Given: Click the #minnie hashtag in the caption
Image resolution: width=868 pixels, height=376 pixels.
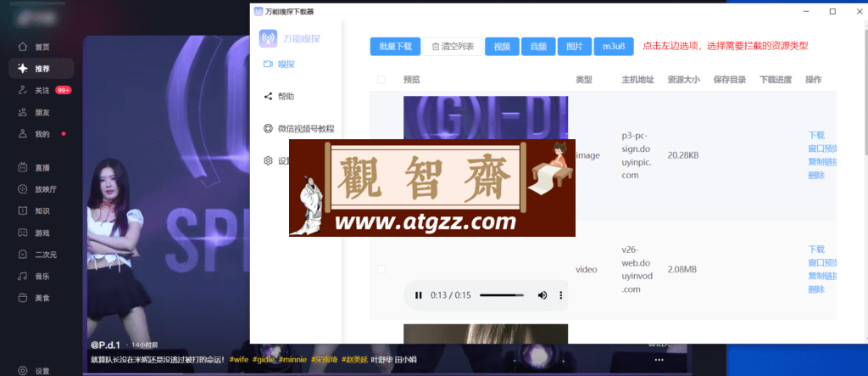Looking at the screenshot, I should click(x=292, y=359).
